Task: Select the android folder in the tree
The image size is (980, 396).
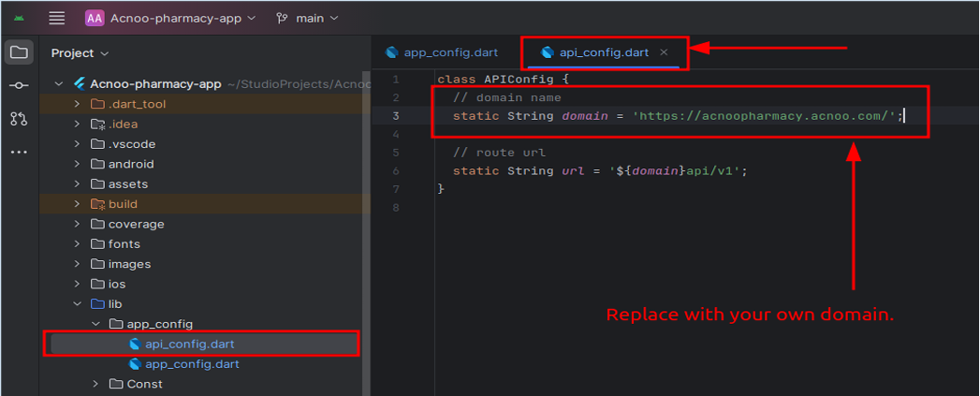Action: click(x=131, y=164)
